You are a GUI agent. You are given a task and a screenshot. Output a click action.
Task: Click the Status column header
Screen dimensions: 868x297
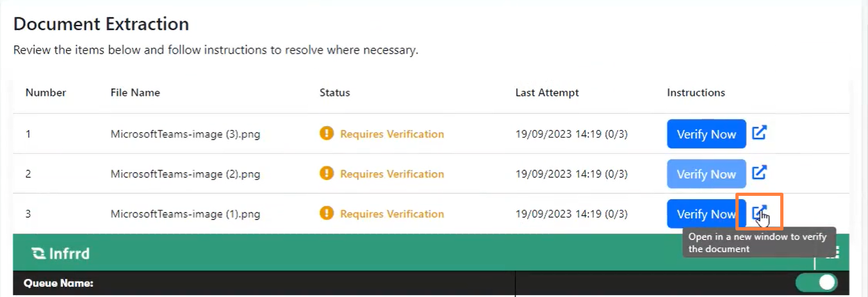pyautogui.click(x=334, y=93)
